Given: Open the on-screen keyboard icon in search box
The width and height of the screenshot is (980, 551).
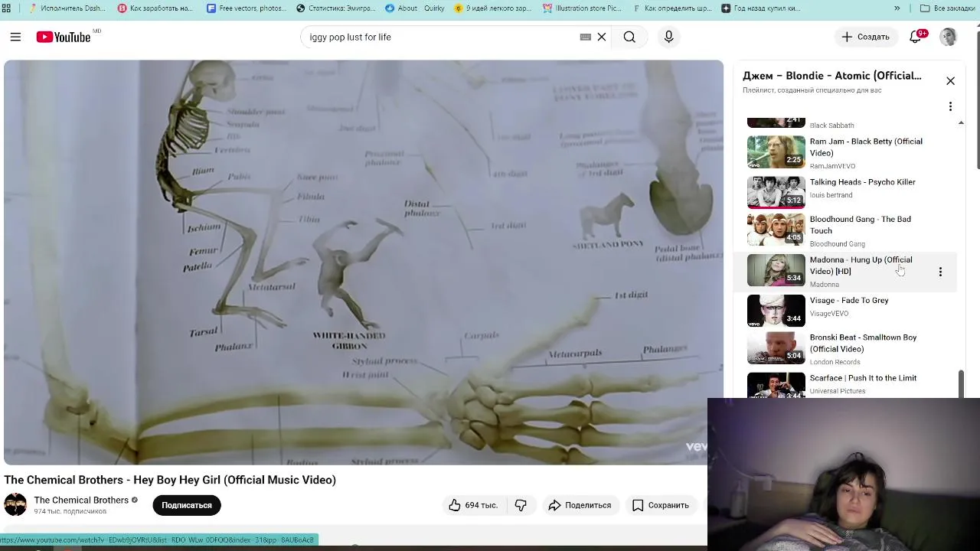Looking at the screenshot, I should (586, 37).
